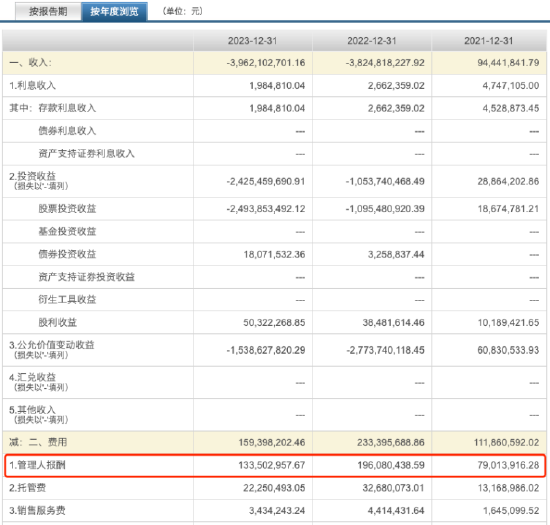
Task: Click fair value change -2,773,740,118.45
Action: [385, 350]
